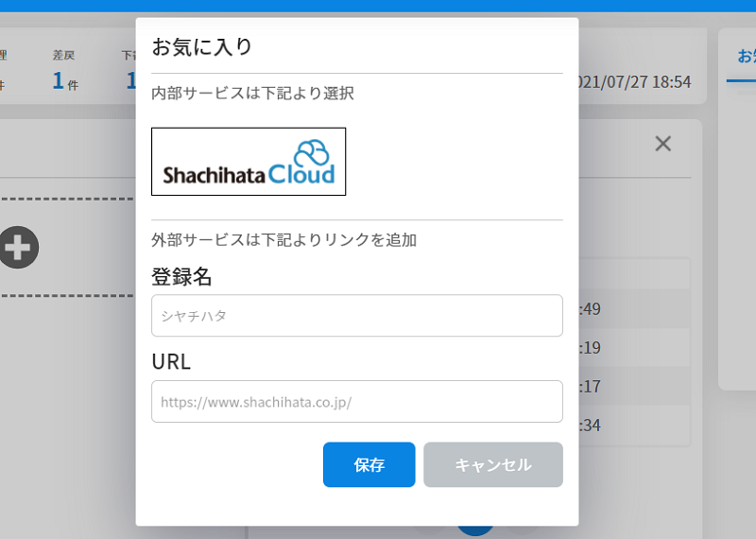Click the plus add icon behind dialog
The width and height of the screenshot is (756, 539).
18,247
